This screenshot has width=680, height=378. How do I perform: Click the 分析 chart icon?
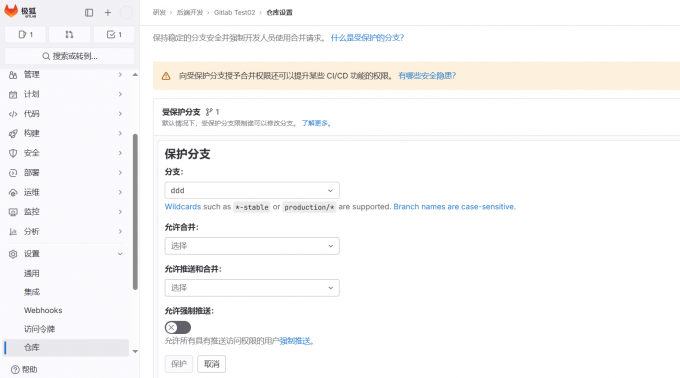[13, 232]
